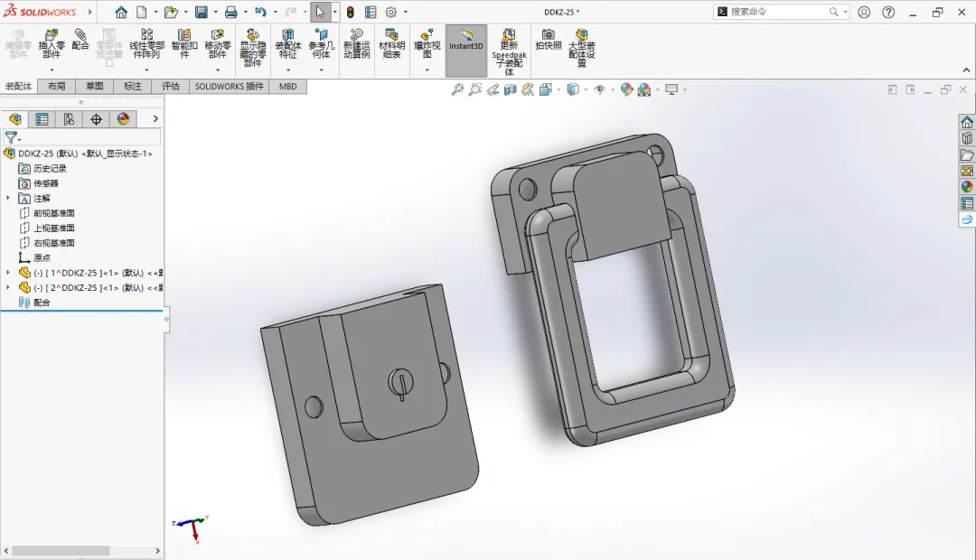Open the Design Library task pane icon

coord(967,138)
